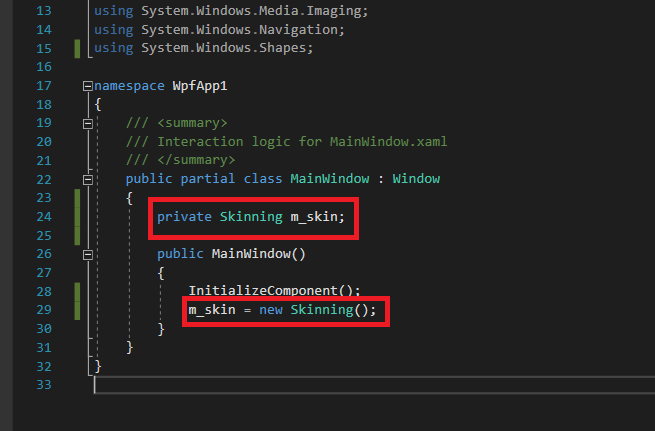655x431 pixels.
Task: Click line number 29 in the gutter
Action: pyautogui.click(x=42, y=310)
